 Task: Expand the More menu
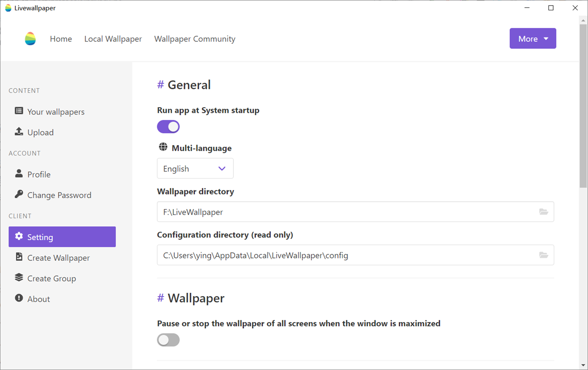pos(533,39)
